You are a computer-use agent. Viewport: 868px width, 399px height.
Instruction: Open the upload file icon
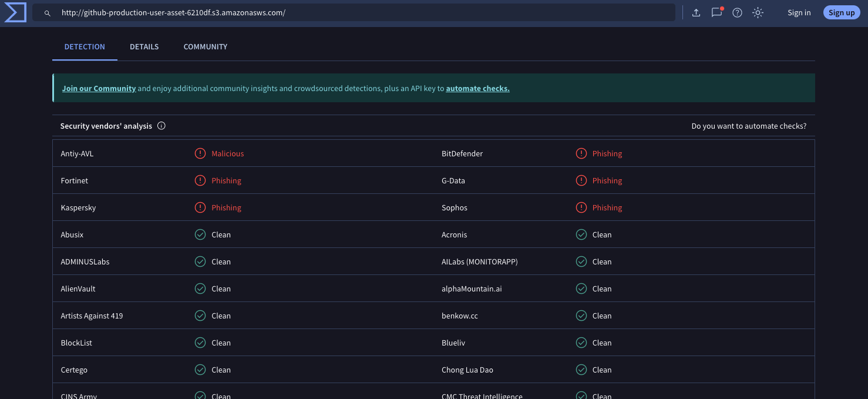(696, 13)
